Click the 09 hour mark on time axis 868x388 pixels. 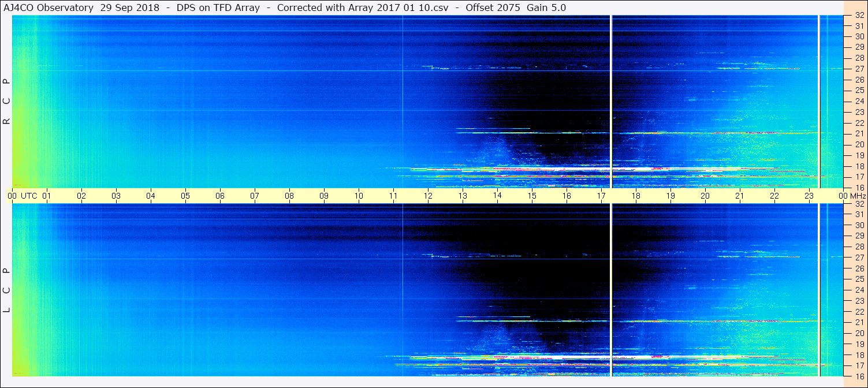click(324, 196)
